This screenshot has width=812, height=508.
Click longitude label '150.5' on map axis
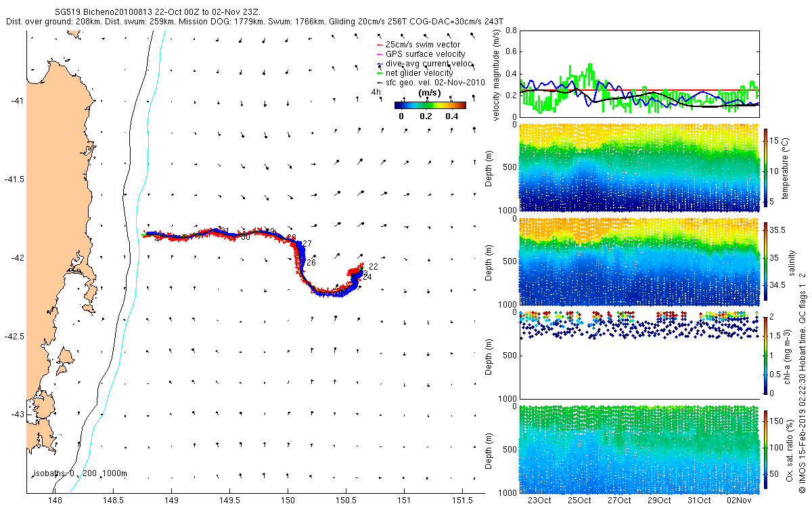(x=346, y=500)
